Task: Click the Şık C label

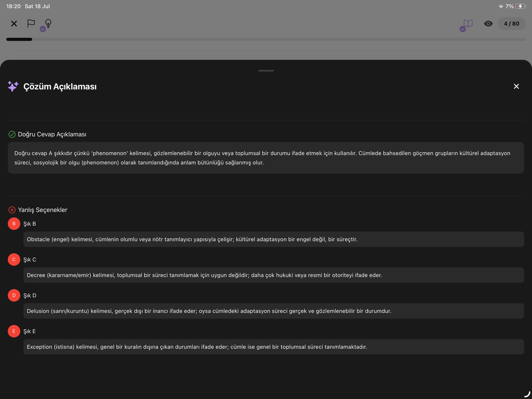Action: click(x=30, y=260)
